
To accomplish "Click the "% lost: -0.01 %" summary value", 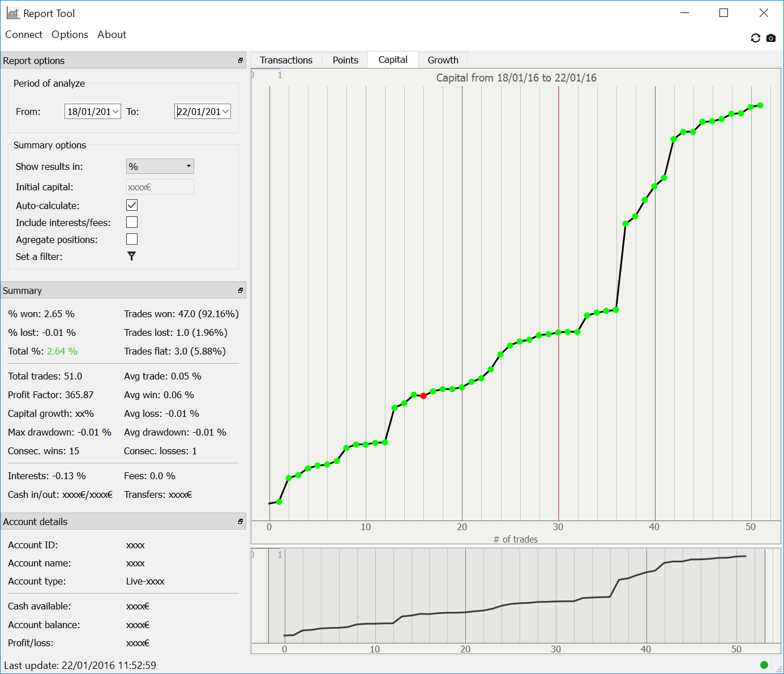I will [x=42, y=332].
